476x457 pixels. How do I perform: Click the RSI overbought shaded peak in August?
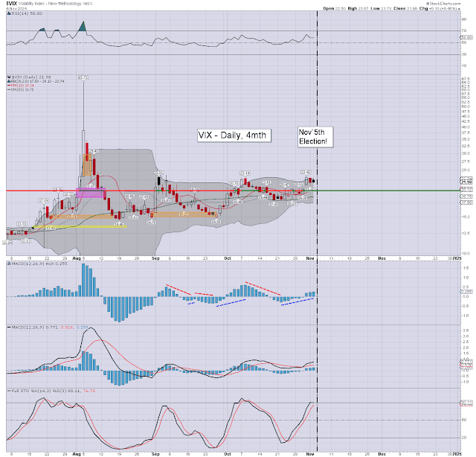[x=83, y=27]
